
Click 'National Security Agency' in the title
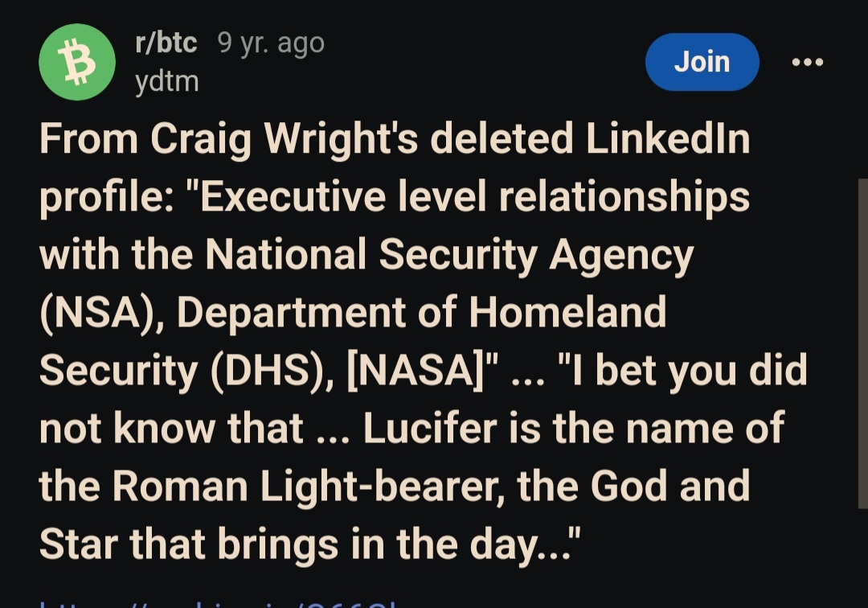449,255
